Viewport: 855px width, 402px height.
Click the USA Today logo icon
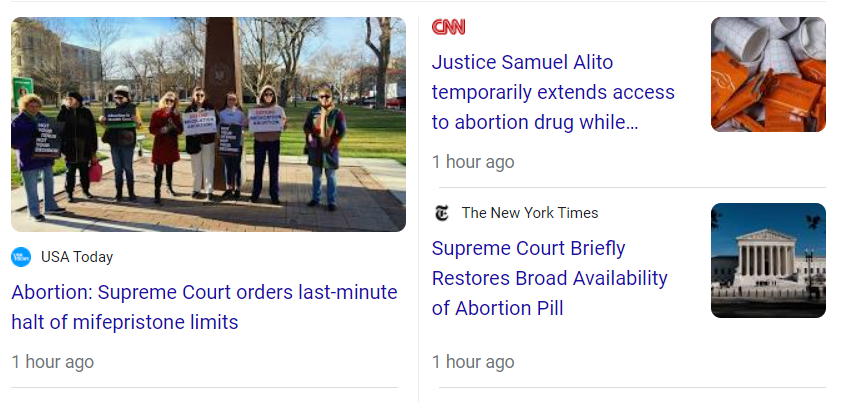(x=21, y=257)
